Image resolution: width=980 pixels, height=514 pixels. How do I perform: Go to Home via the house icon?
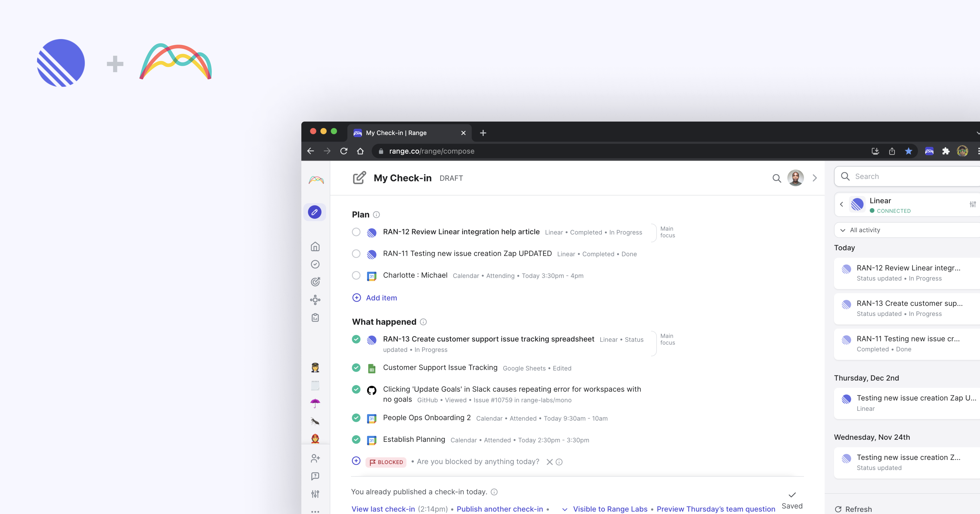coord(315,246)
